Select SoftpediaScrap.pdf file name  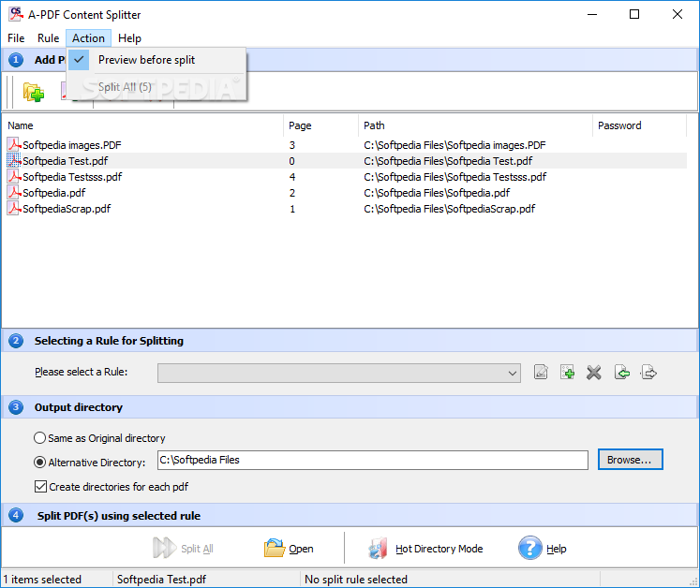67,209
